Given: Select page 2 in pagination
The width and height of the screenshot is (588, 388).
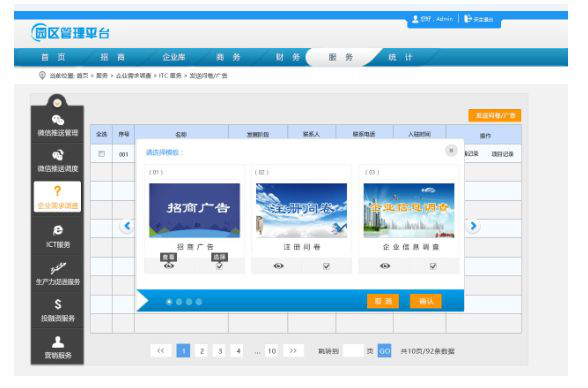Looking at the screenshot, I should (202, 351).
